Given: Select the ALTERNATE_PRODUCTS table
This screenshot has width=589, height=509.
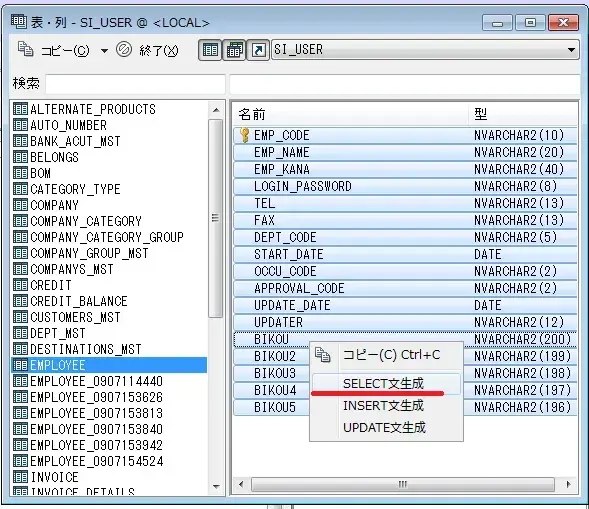Looking at the screenshot, I should 93,109.
